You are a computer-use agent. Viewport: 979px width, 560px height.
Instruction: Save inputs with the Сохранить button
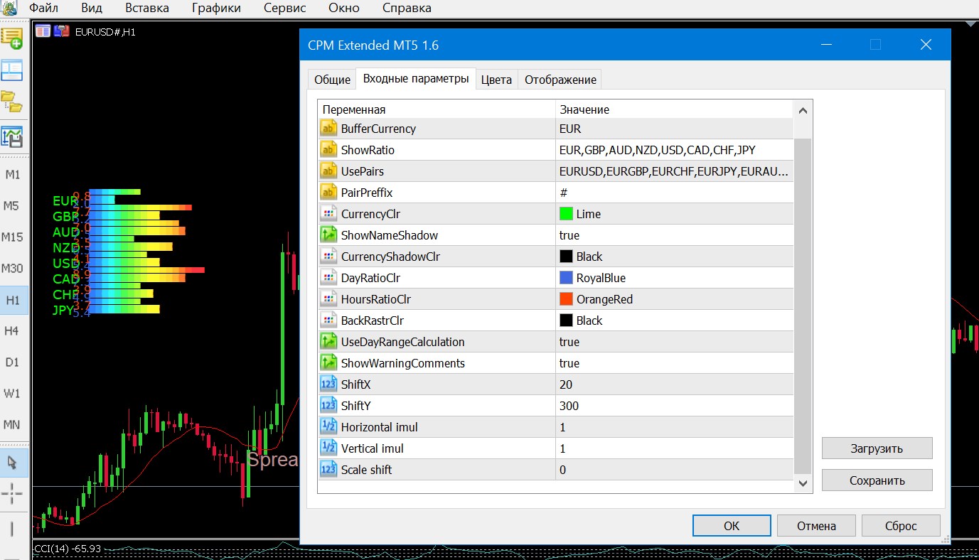[877, 480]
